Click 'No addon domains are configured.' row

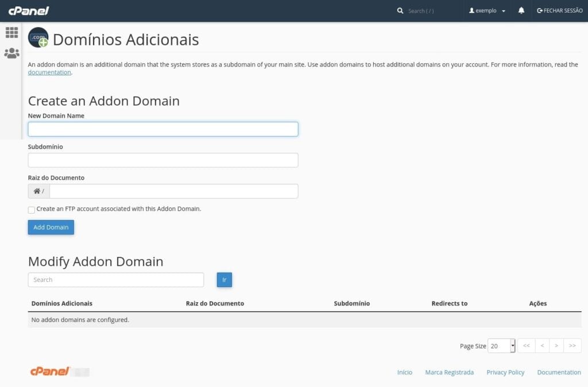(304, 320)
